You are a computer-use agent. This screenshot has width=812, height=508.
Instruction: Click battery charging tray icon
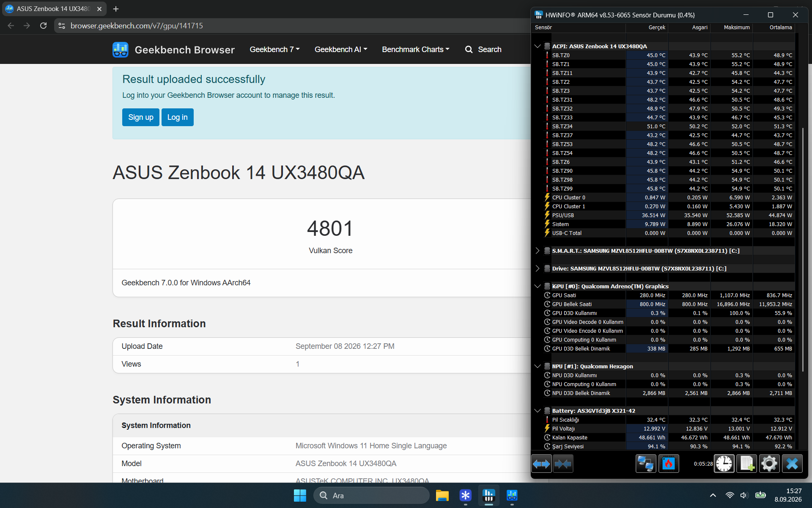click(760, 495)
